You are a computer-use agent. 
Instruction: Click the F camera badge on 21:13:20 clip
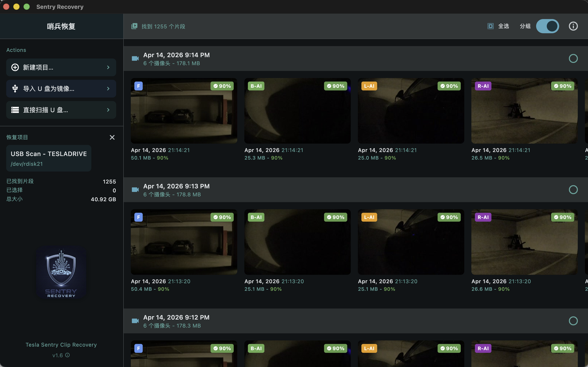(x=139, y=217)
